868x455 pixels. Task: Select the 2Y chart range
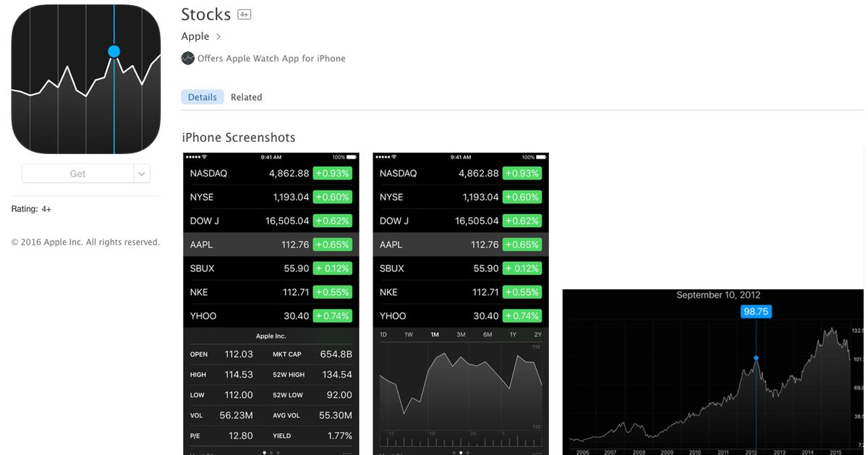[537, 335]
